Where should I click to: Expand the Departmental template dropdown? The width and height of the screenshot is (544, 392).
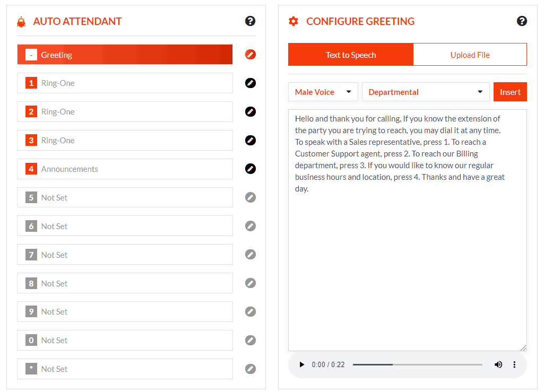point(426,92)
